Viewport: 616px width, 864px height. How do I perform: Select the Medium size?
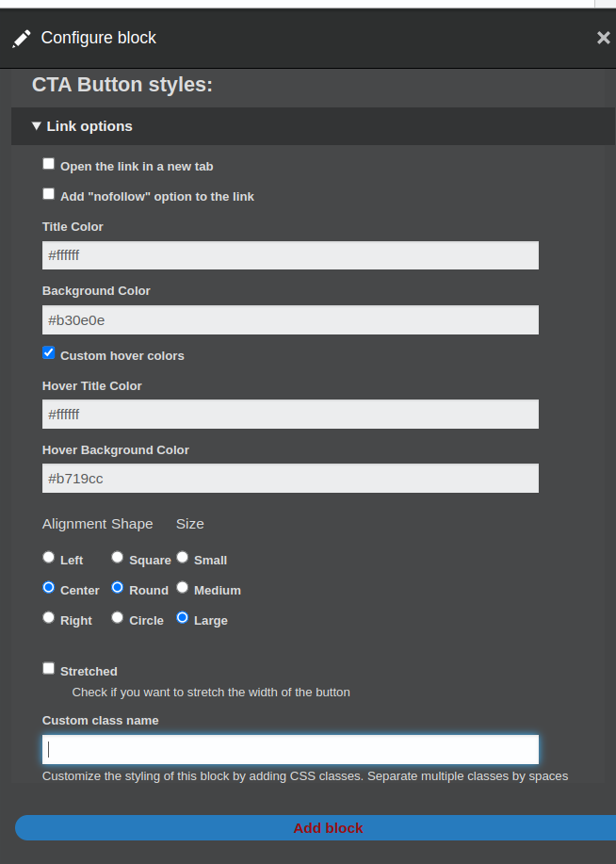[182, 586]
